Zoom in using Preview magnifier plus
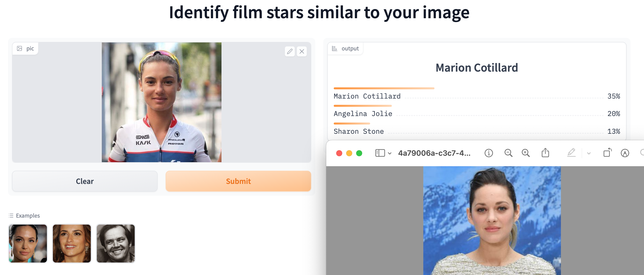The height and width of the screenshot is (275, 644). 526,153
